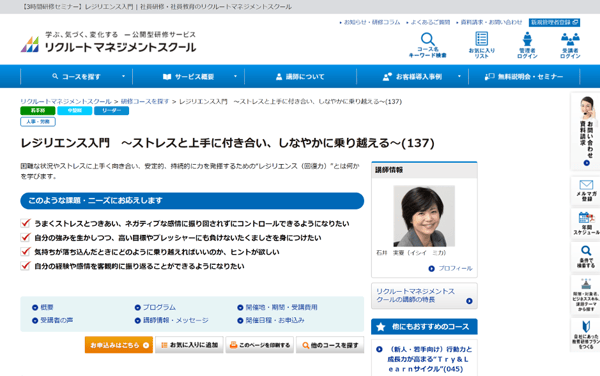This screenshot has height=376, width=600.
Task: Click the このような課題・ニーズにお応えします heading bar
Action: (x=192, y=201)
